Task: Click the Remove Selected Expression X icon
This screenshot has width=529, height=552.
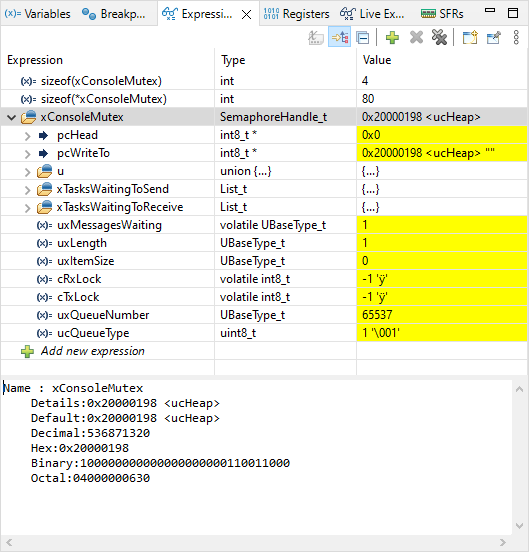Action: 416,37
